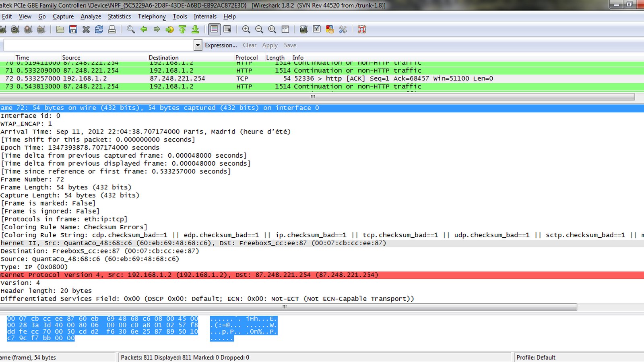Edit capture filters icon
The width and height of the screenshot is (644, 362).
click(304, 29)
